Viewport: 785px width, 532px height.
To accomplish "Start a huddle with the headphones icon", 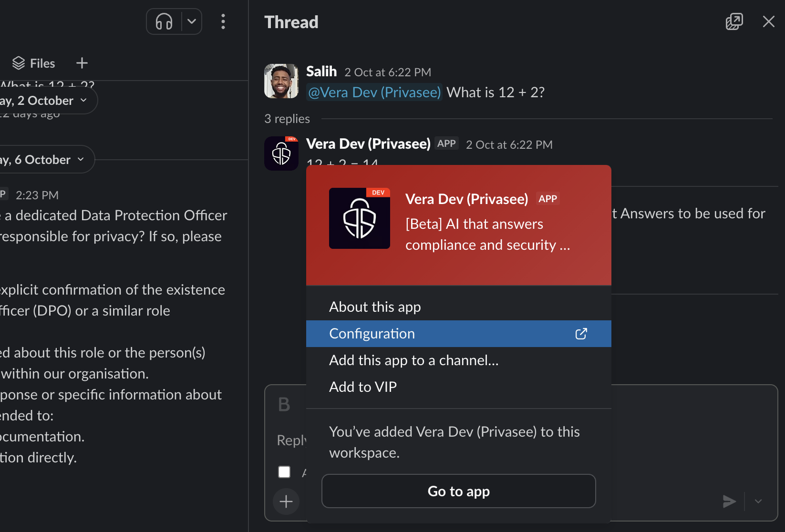I will (x=164, y=21).
